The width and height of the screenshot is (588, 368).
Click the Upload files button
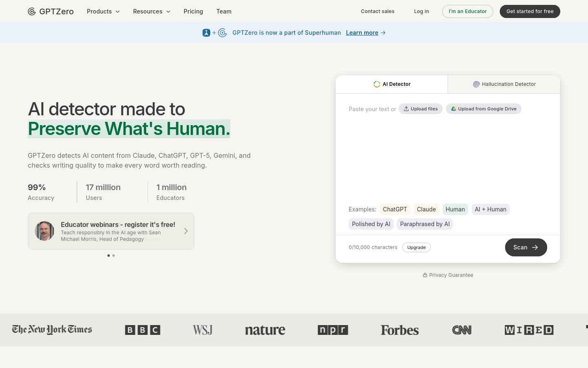click(x=421, y=109)
